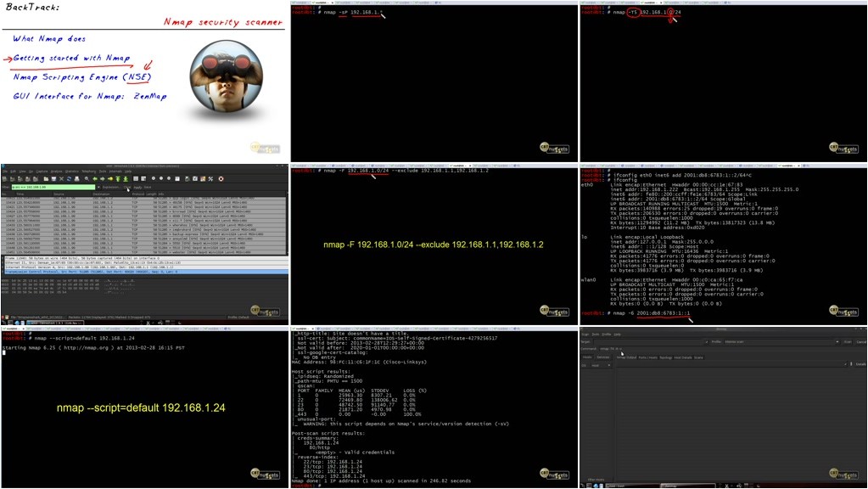The height and width of the screenshot is (489, 868).
Task: Click Clear next to Wireshark's filter
Action: point(127,187)
